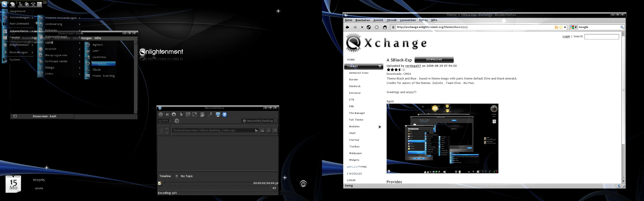Open Firefox Lesezeichen menu

point(408,20)
